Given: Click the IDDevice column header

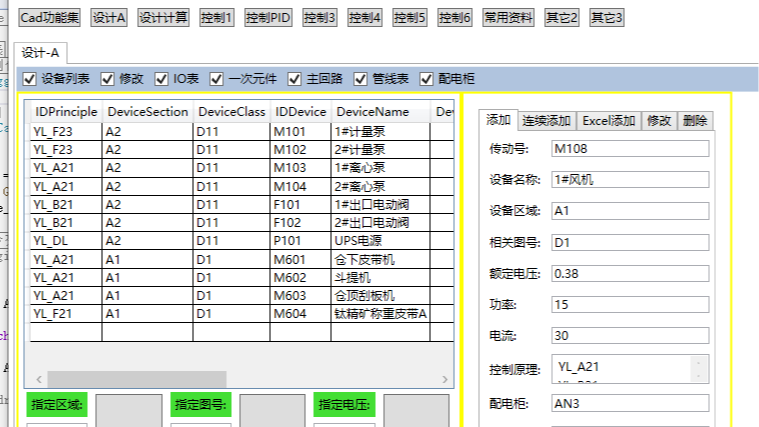Looking at the screenshot, I should coord(301,112).
